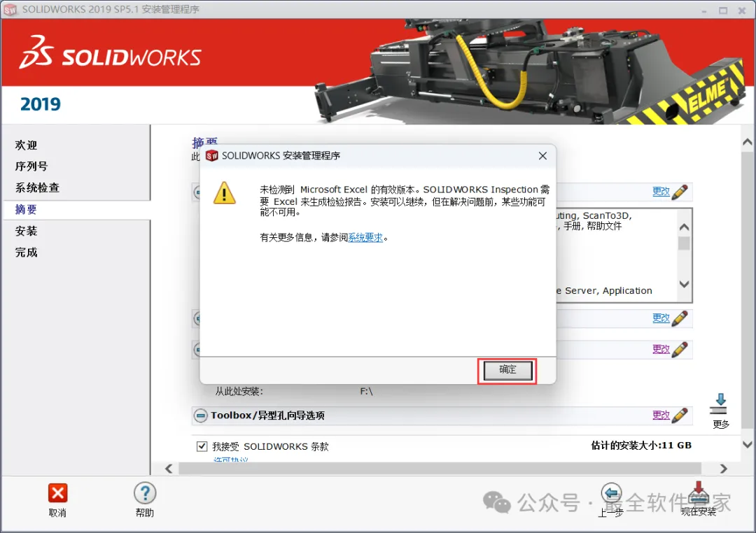Viewport: 756px width, 533px height.
Task: Click pencil icon in Toolbox row
Action: coord(679,415)
